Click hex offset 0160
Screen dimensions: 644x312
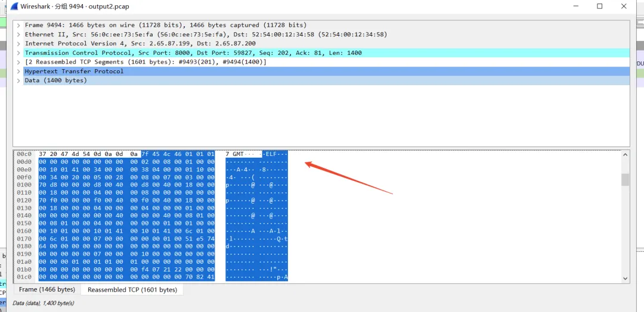[24, 231]
